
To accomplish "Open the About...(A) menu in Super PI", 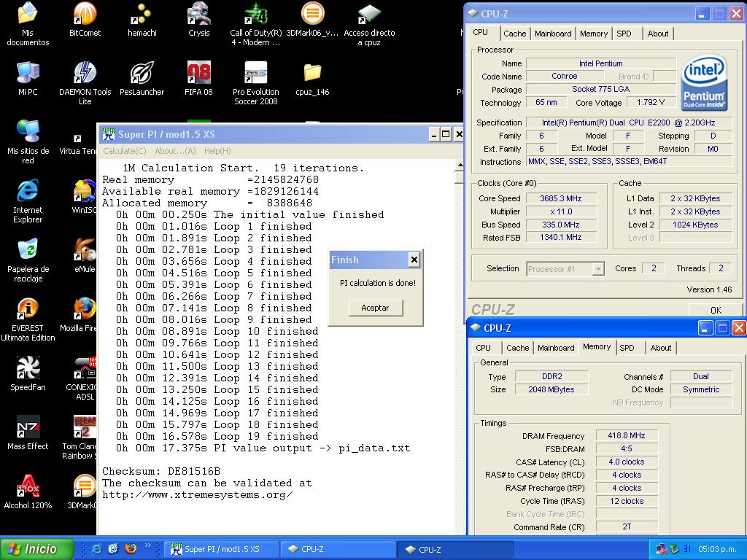I will point(175,151).
